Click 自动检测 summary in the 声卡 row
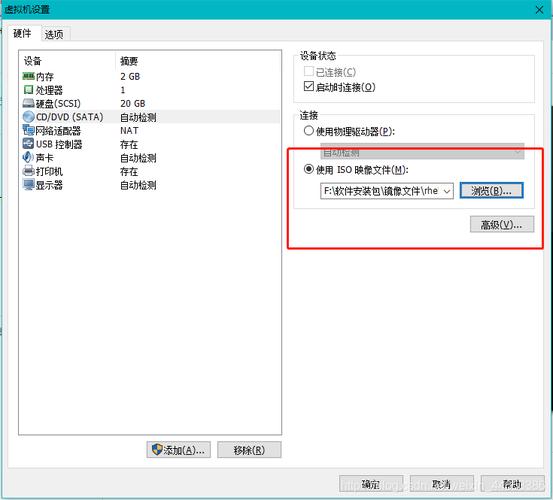Viewport: 553px width, 500px height. point(138,158)
